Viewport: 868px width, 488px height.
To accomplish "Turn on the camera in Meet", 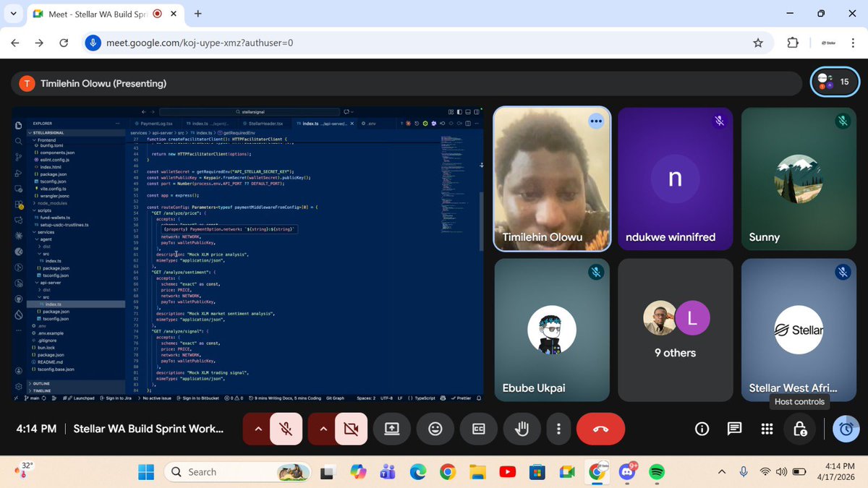I will (x=352, y=429).
